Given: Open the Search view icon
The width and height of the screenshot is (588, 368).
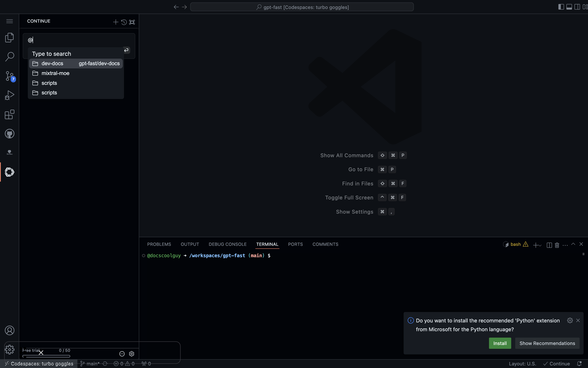Looking at the screenshot, I should coord(9,56).
